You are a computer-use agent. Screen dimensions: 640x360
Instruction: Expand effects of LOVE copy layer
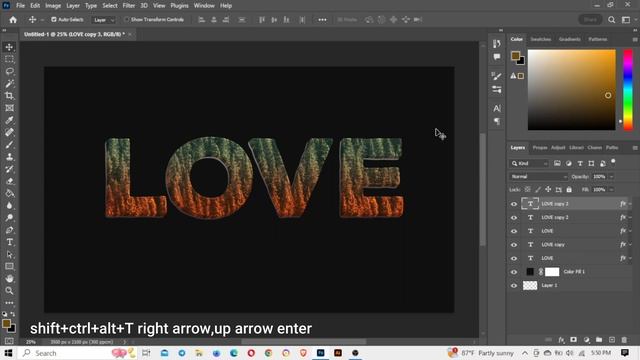630,244
